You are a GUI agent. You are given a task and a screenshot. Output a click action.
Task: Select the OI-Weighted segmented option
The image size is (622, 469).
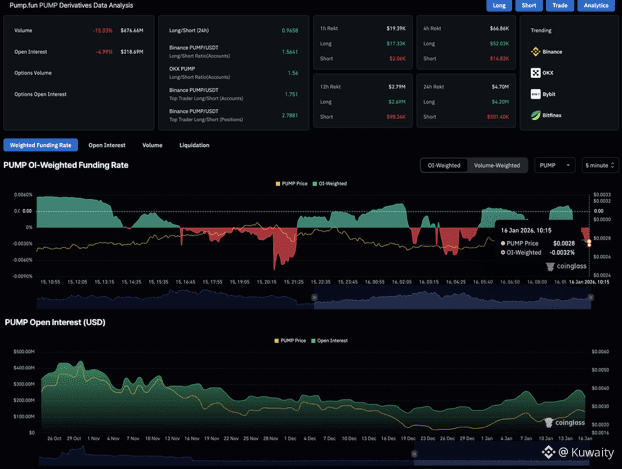click(x=444, y=165)
